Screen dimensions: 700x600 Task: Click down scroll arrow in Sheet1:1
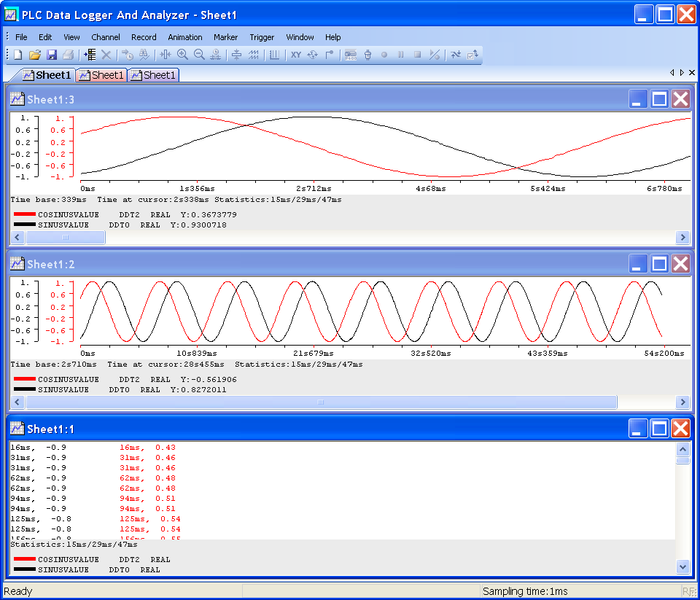[x=682, y=567]
